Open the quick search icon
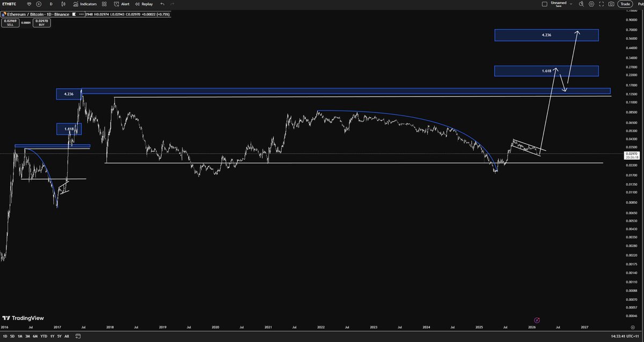This screenshot has width=644, height=342. 580,4
